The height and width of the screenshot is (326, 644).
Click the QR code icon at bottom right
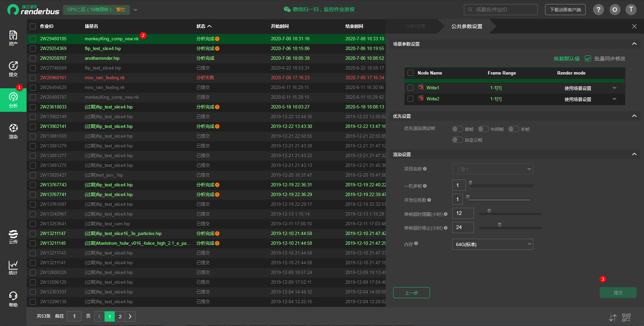pyautogui.click(x=626, y=317)
